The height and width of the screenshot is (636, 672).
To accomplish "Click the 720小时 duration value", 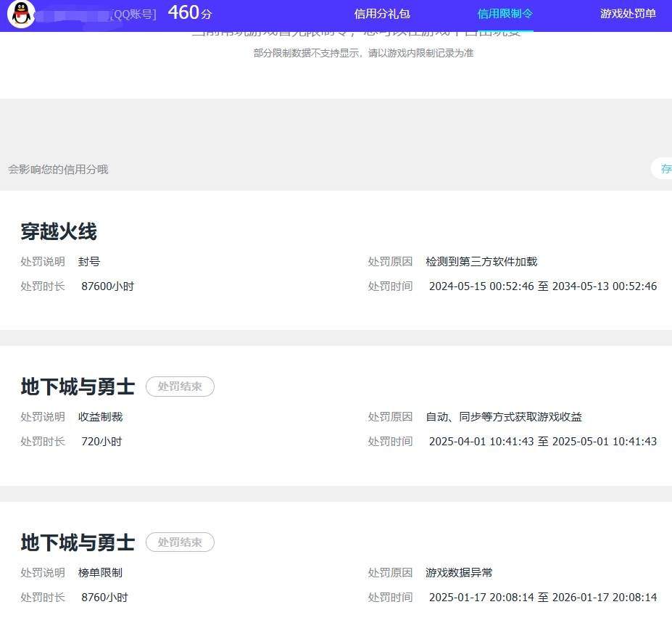I will click(x=101, y=442).
